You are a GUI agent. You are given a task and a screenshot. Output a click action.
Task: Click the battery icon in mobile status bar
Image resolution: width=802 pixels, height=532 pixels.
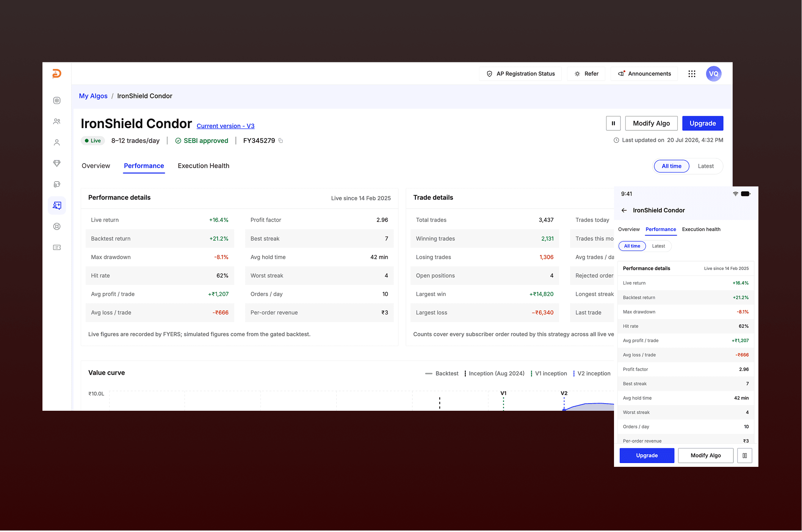click(746, 194)
